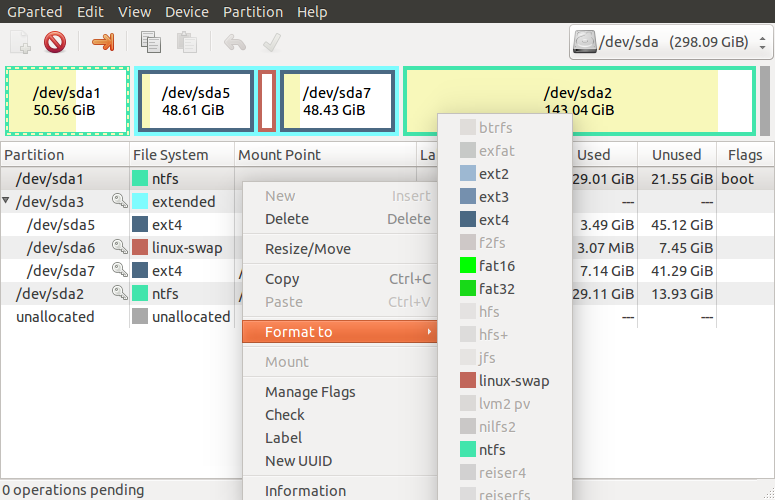Click the /dev/sda5 block in disk map
Image resolution: width=775 pixels, height=500 pixels.
(196, 101)
